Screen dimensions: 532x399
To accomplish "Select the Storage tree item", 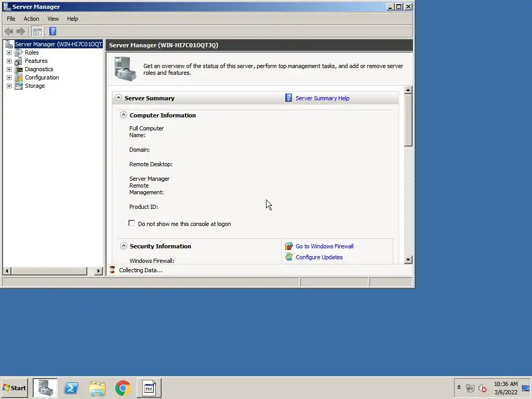I will (x=35, y=86).
